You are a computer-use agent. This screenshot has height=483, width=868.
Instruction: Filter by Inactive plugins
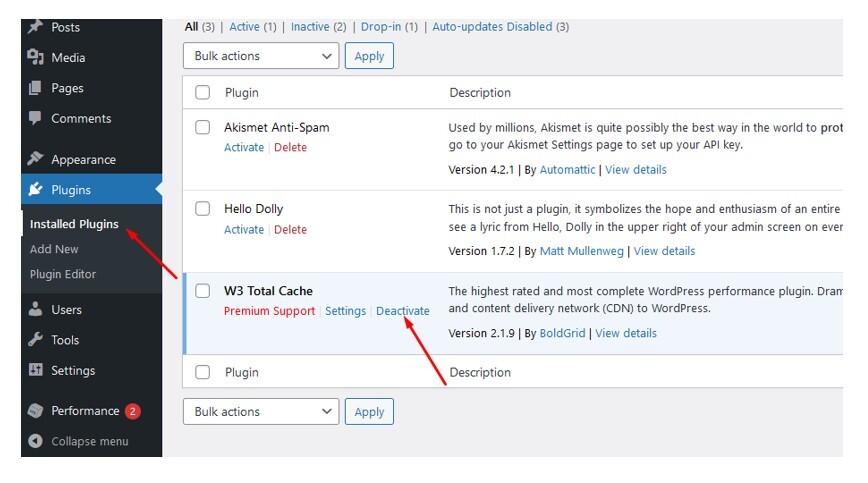(x=310, y=27)
